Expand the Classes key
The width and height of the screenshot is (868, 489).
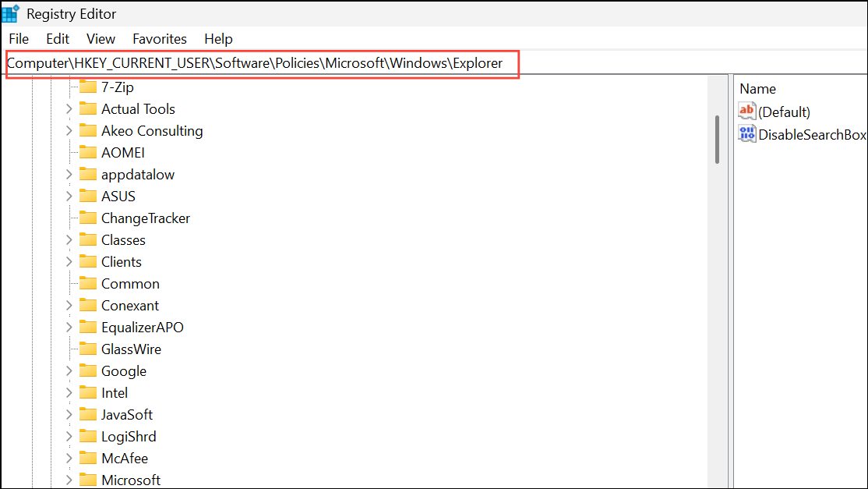pos(69,239)
